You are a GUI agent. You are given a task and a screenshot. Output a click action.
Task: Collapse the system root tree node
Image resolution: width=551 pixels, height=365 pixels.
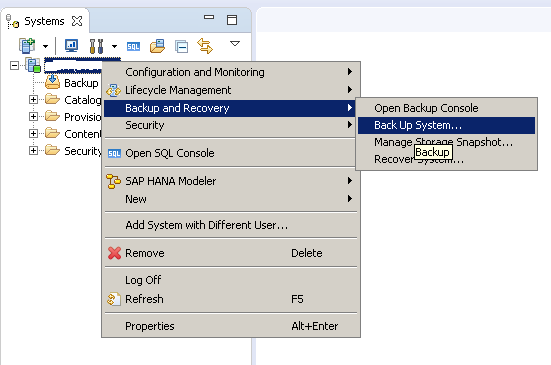tap(14, 65)
